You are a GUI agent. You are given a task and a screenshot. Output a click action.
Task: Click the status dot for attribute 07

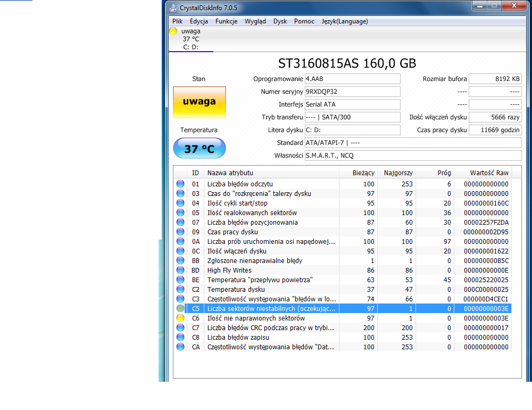[180, 222]
